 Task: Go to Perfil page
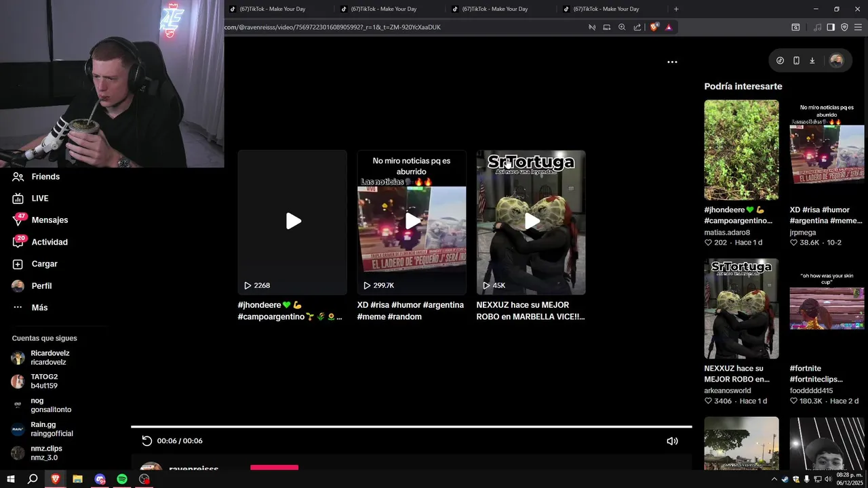[x=32, y=285]
